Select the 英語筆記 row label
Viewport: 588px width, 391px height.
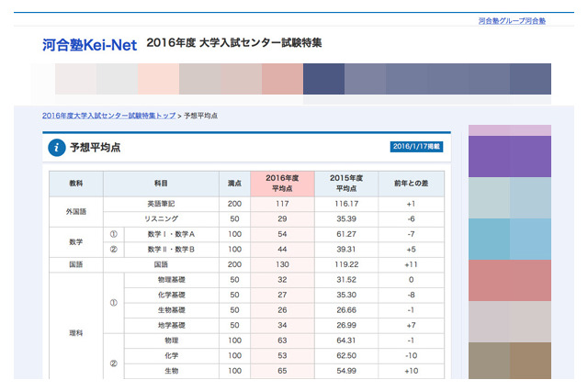pos(161,204)
